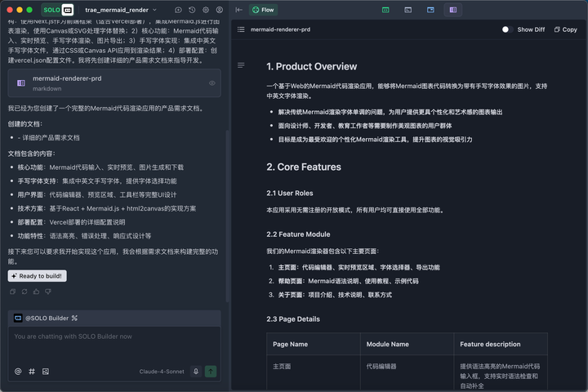
Task: Open the chat history clock icon
Action: [x=192, y=10]
